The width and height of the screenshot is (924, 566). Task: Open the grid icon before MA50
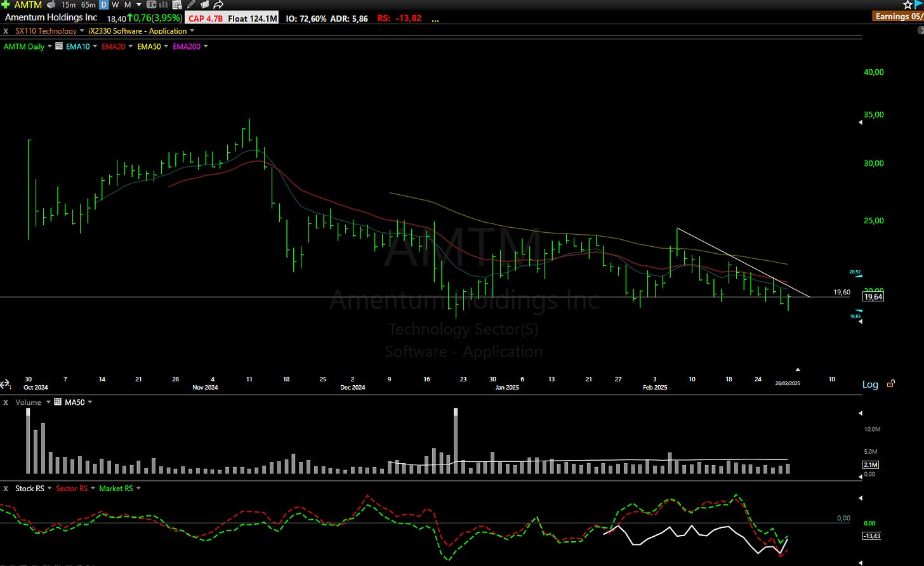tap(58, 402)
